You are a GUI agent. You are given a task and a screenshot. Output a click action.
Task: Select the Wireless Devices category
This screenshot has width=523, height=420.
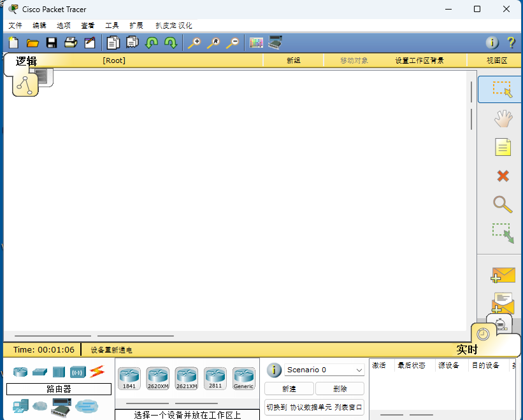(x=78, y=372)
